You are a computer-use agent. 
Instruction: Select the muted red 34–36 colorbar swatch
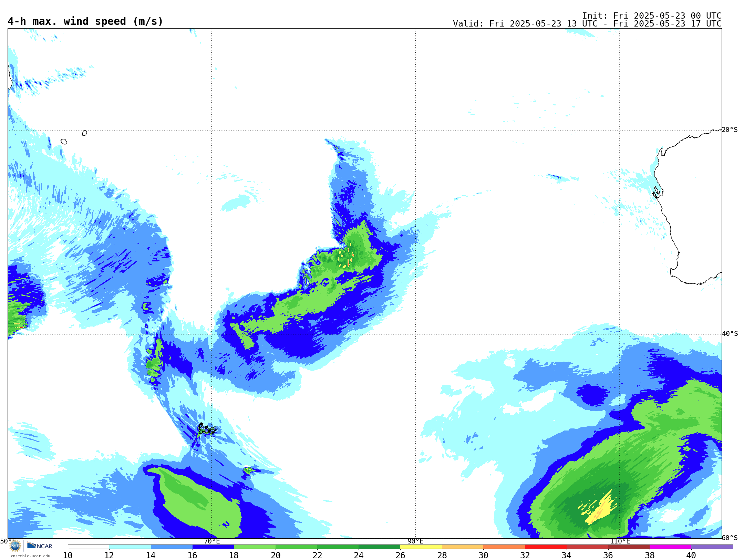tap(587, 547)
